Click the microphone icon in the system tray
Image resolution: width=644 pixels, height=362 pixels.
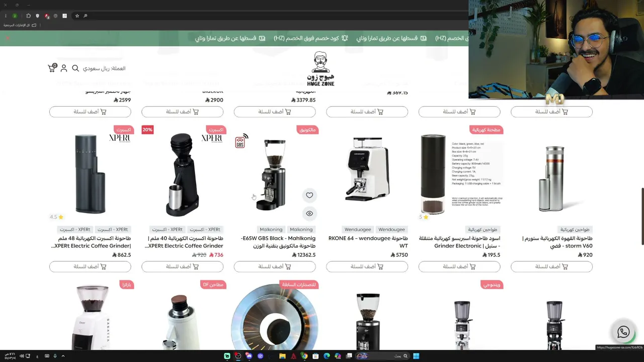pos(55,356)
